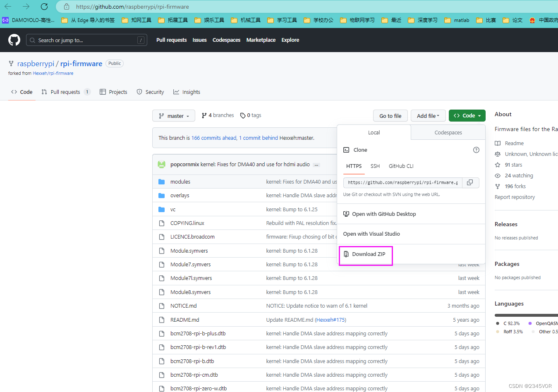The image size is (558, 392).
Task: Expand commit message ellipsis button
Action: point(316,165)
